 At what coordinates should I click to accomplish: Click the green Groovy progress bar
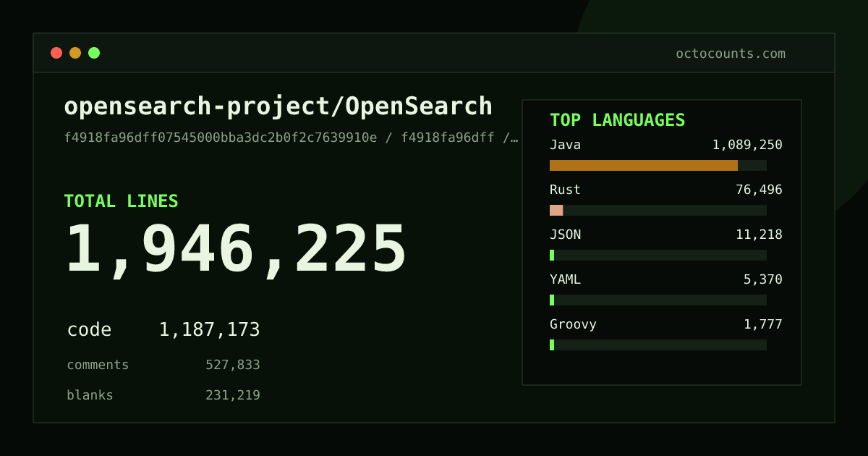click(552, 345)
